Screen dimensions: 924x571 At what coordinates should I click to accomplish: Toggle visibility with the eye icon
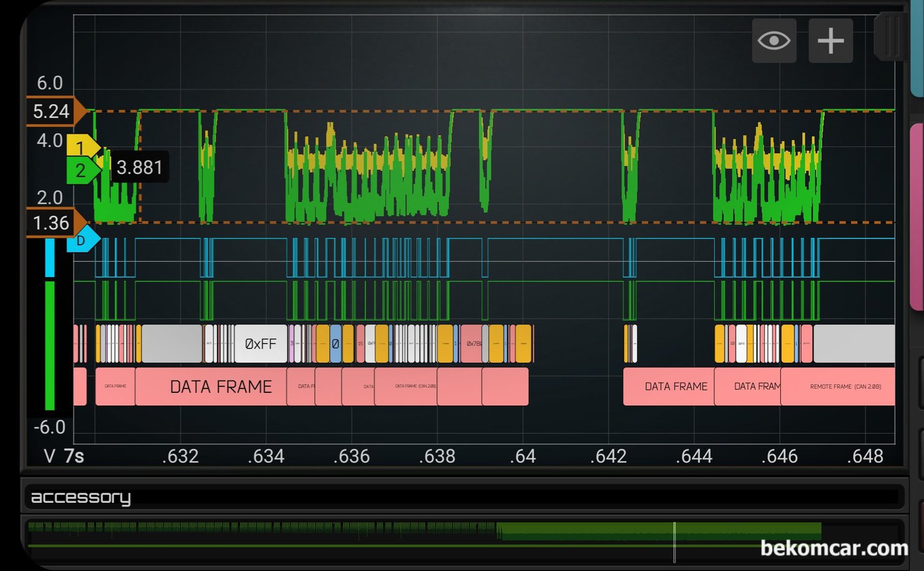click(x=774, y=41)
